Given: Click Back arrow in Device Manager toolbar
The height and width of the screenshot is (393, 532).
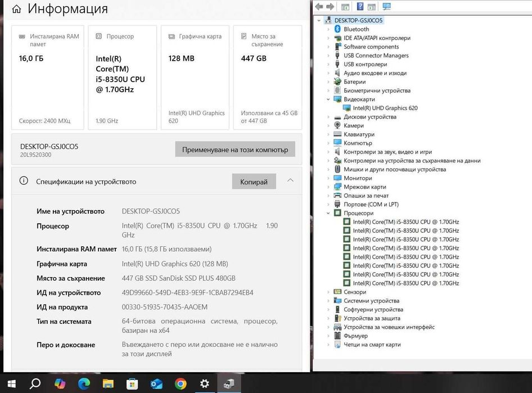Looking at the screenshot, I should tap(319, 6).
